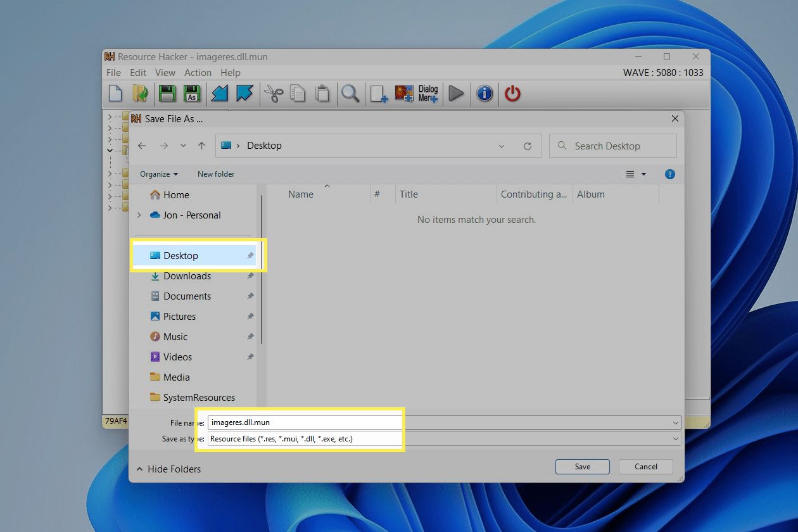Click the Add image resource icon

(404, 94)
